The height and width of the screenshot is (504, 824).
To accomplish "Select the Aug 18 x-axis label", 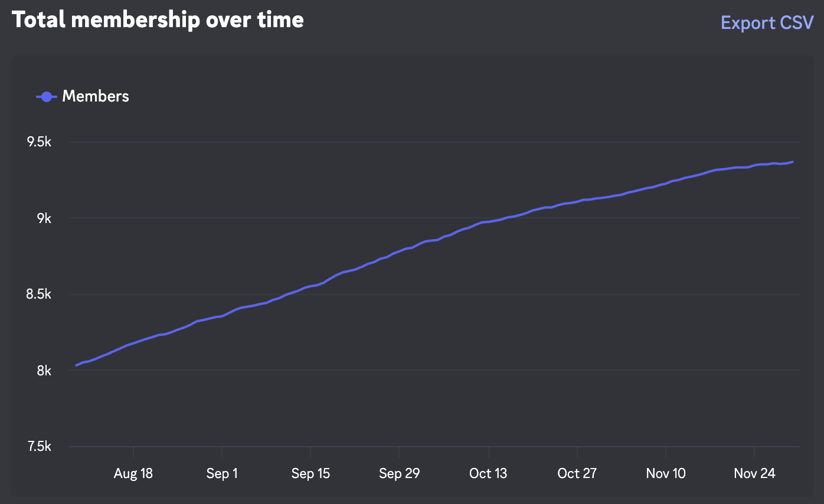I will point(133,473).
